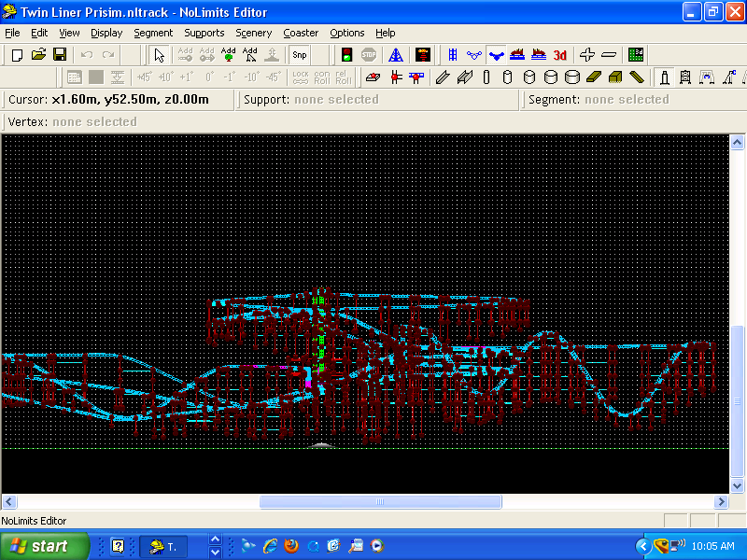Viewport: 747px width, 560px height.
Task: Toggle the Snp snap button
Action: coord(299,55)
